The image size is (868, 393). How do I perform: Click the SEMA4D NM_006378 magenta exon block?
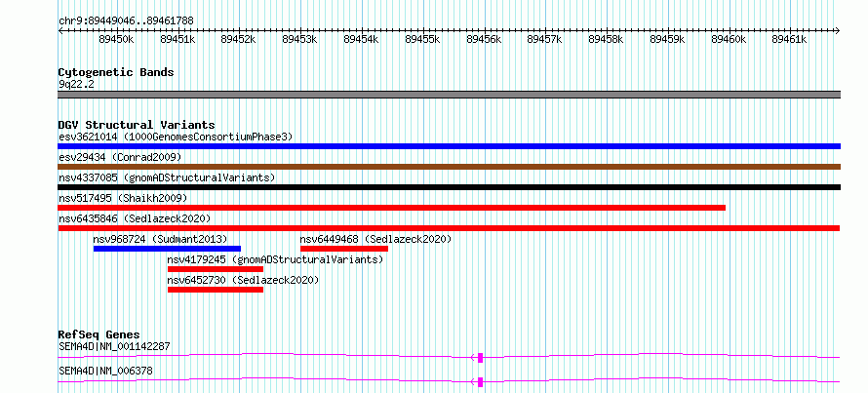480,382
